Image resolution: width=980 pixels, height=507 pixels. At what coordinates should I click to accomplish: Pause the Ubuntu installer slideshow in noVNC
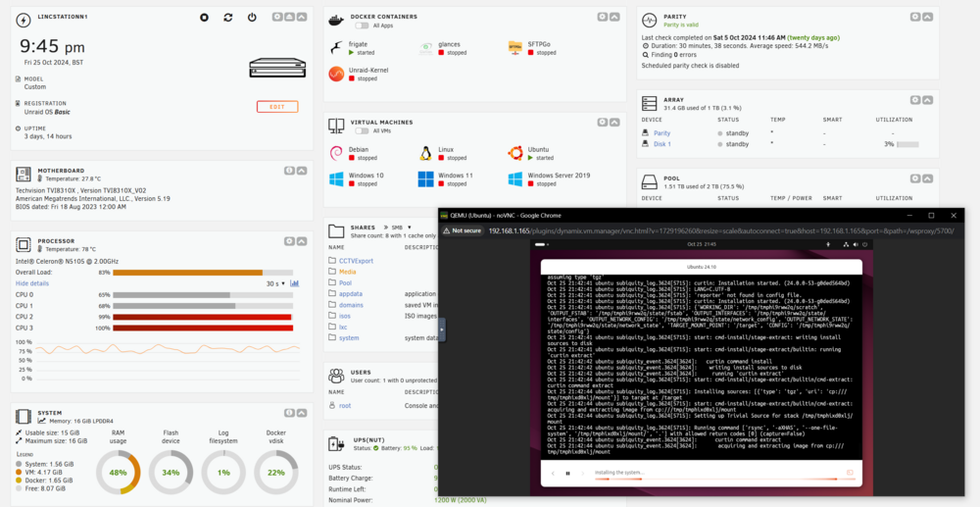coord(567,474)
